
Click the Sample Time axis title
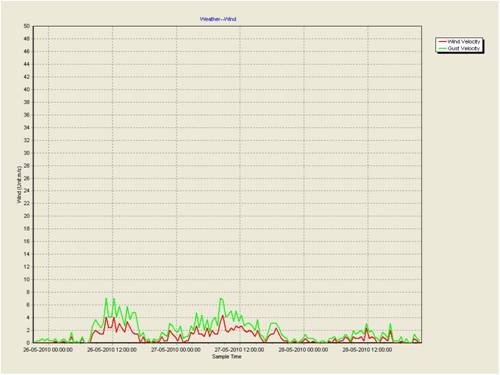click(227, 357)
